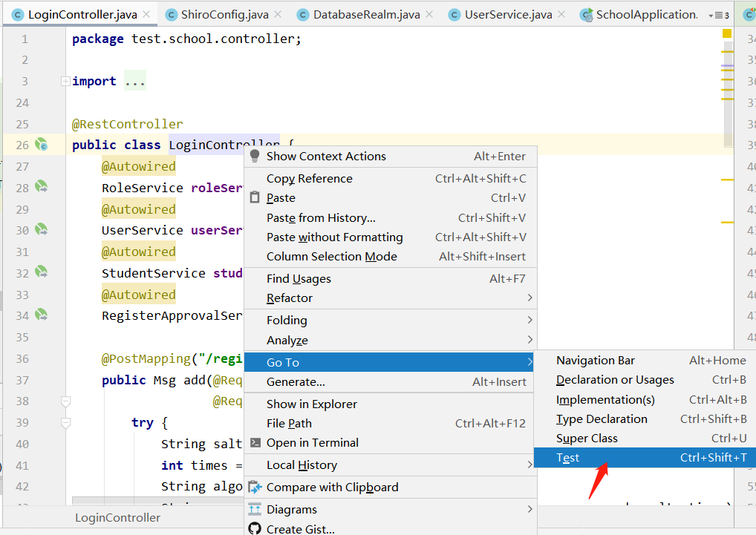This screenshot has height=535, width=756.
Task: Click the yellow inspection status indicator
Action: click(x=727, y=33)
